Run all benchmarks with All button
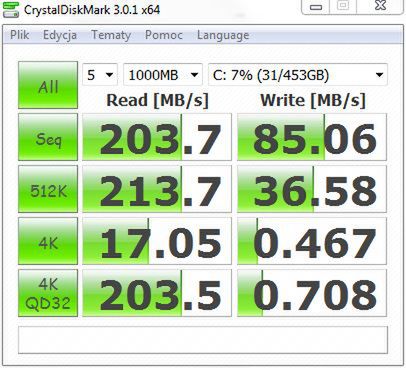Screen dimensions: 406x368 [48, 85]
